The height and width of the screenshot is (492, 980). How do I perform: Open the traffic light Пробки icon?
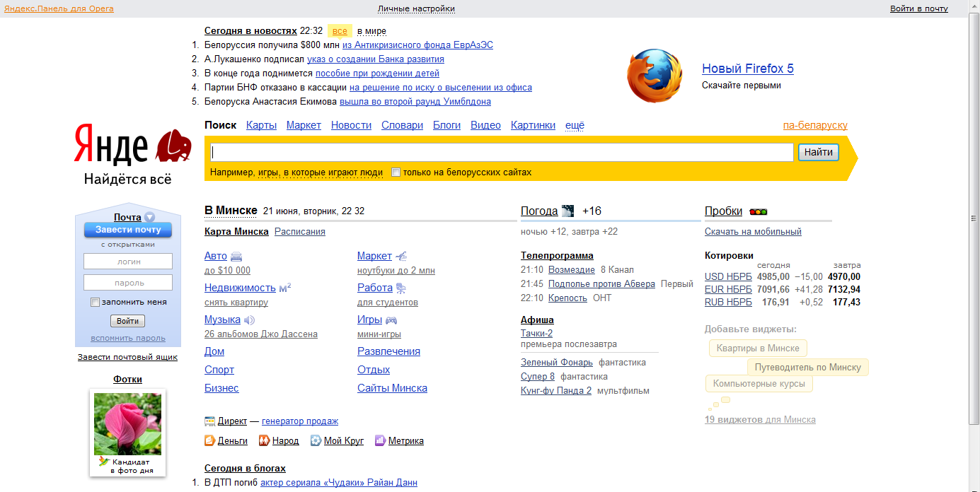(759, 211)
